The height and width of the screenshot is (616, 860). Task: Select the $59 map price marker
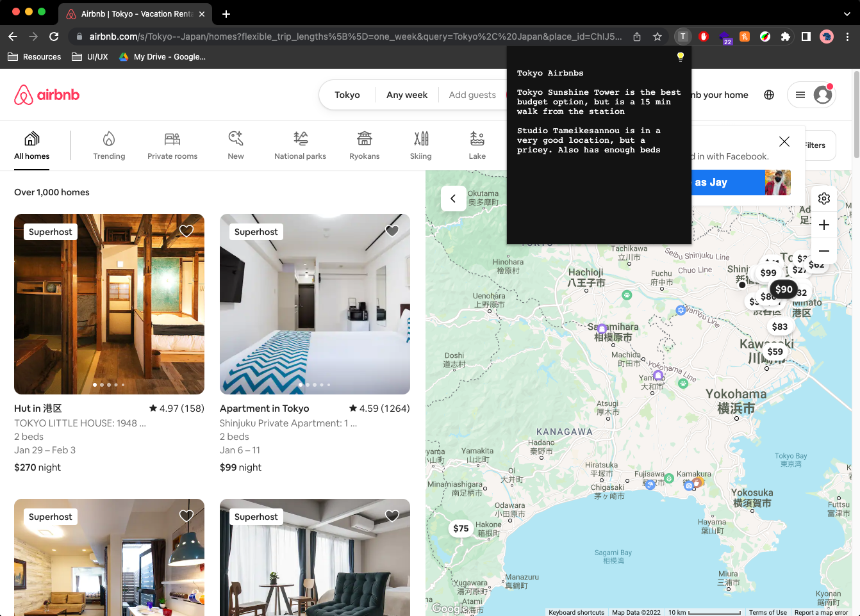point(775,352)
